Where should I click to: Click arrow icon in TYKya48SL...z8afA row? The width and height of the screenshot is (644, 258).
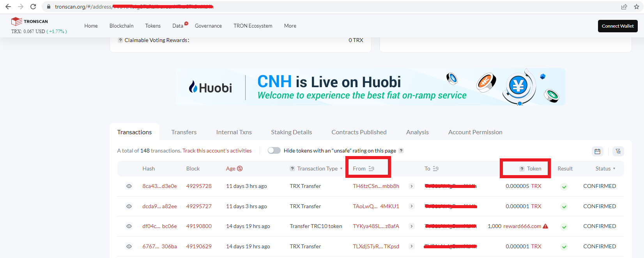pos(411,226)
